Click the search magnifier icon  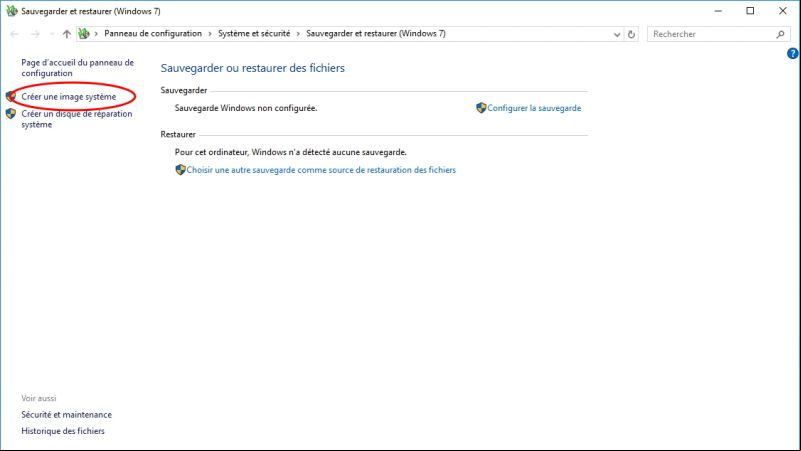point(780,34)
